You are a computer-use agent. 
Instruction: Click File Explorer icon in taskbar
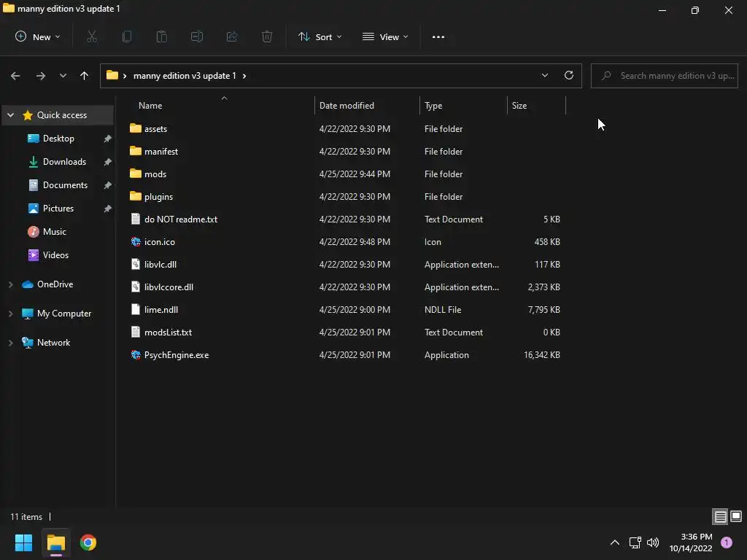pyautogui.click(x=55, y=542)
